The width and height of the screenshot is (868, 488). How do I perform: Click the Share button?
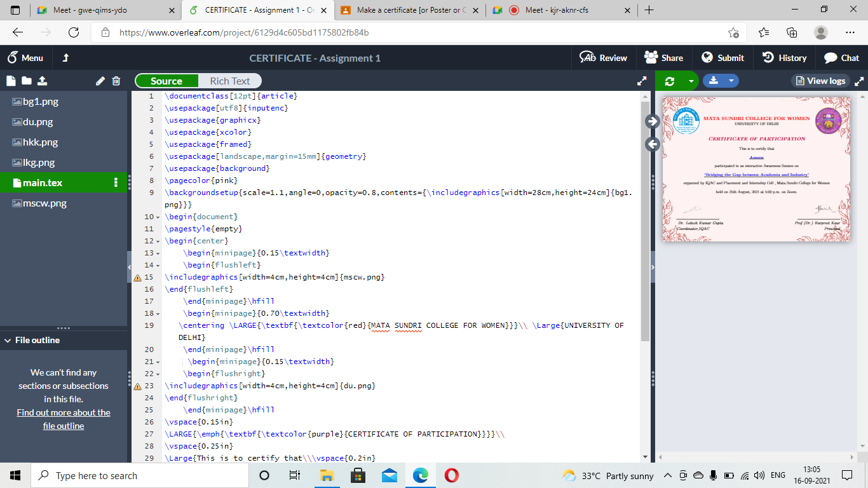pos(663,58)
